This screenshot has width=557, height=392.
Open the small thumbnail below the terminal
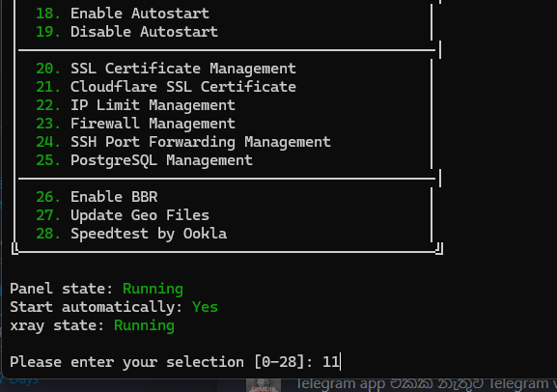click(264, 385)
